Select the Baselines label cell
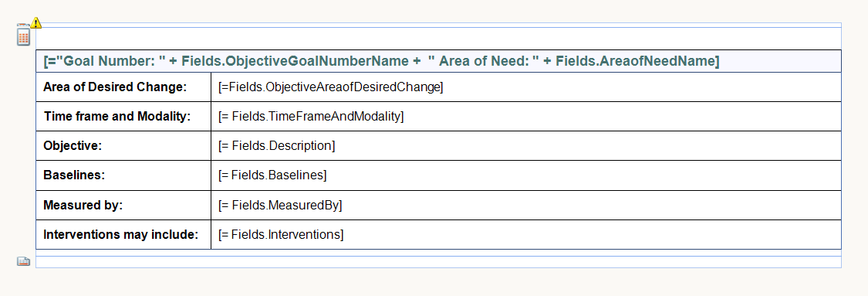 [x=123, y=175]
